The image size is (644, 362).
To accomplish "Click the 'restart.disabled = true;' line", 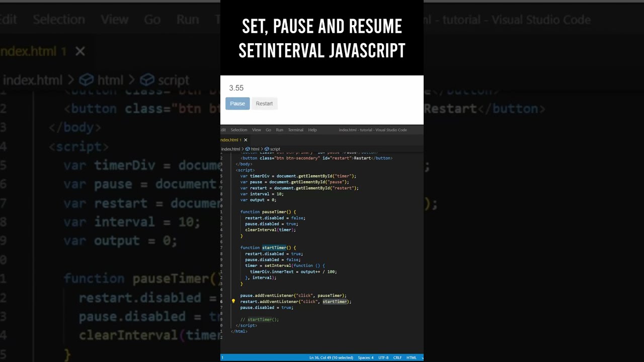I will click(x=274, y=254).
